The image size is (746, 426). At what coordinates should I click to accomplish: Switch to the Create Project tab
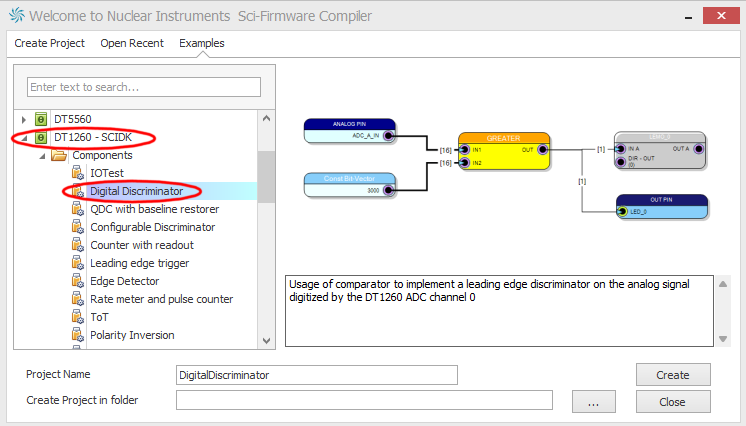pyautogui.click(x=49, y=43)
